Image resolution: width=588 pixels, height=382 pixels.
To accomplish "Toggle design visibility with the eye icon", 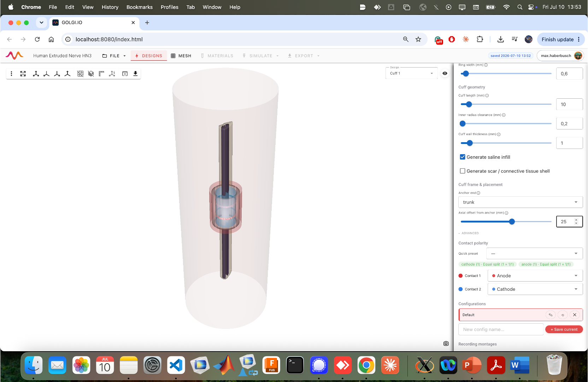I will [445, 73].
